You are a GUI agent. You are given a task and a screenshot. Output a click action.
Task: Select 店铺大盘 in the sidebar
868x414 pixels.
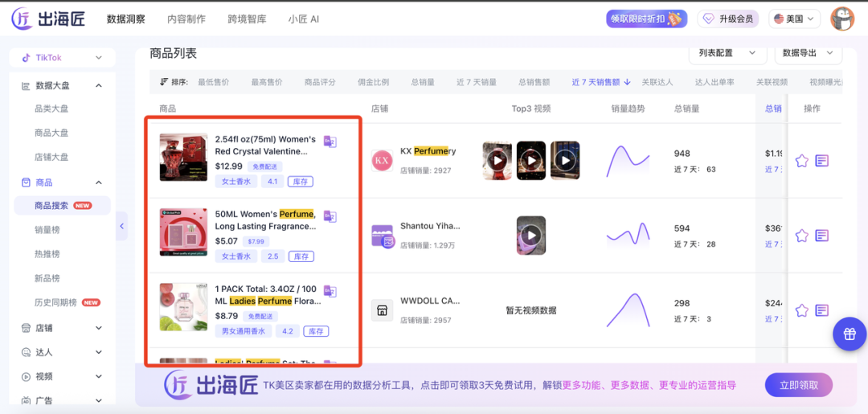(x=51, y=158)
